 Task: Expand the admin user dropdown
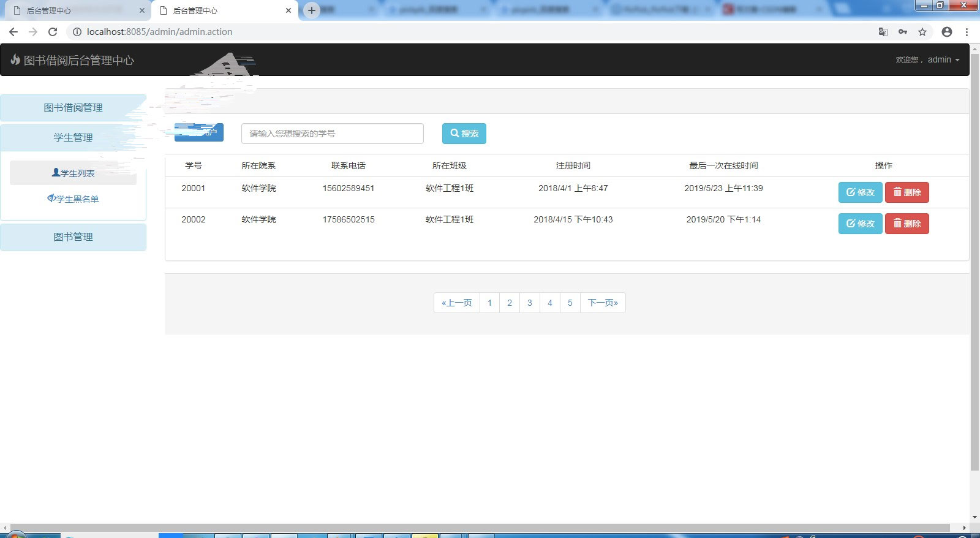(x=943, y=59)
